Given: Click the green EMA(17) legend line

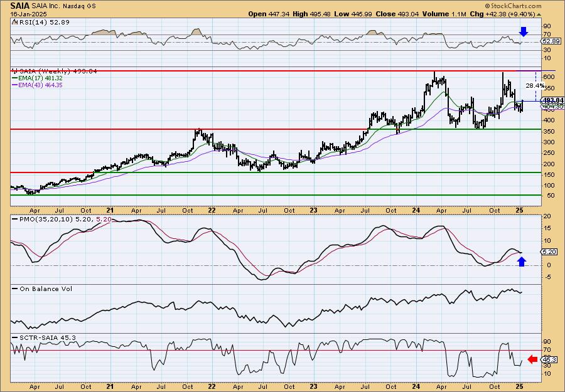Looking at the screenshot, I should pos(14,78).
